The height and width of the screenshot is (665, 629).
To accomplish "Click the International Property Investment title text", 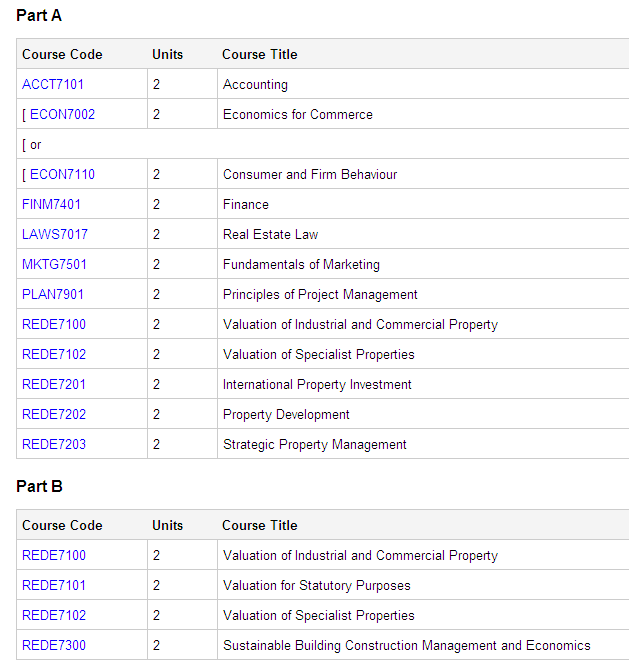I will pyautogui.click(x=317, y=385).
